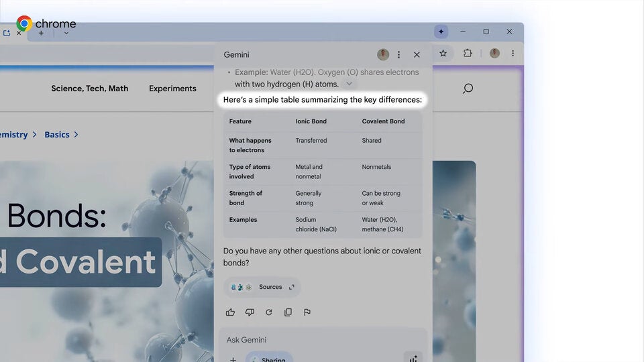Start Gemini Live with the bars sparkle icon
The width and height of the screenshot is (644, 362).
(413, 358)
